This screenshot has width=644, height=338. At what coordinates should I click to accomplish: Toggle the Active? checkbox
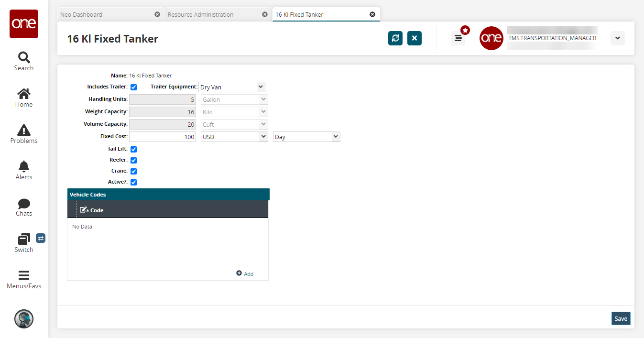(x=134, y=182)
